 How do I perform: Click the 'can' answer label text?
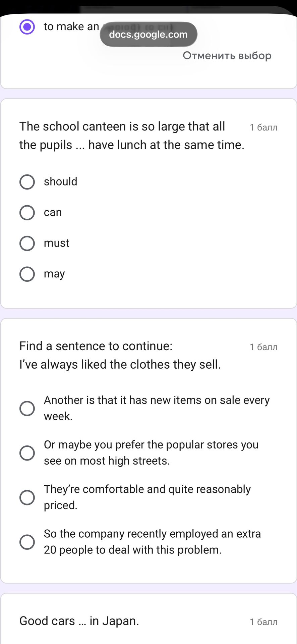click(53, 213)
